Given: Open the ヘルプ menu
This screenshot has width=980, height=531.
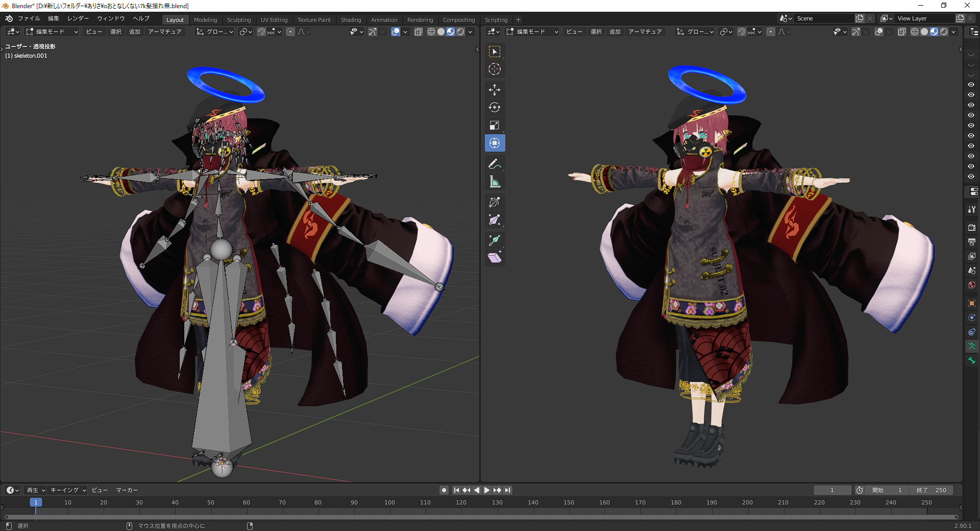Looking at the screenshot, I should 141,18.
